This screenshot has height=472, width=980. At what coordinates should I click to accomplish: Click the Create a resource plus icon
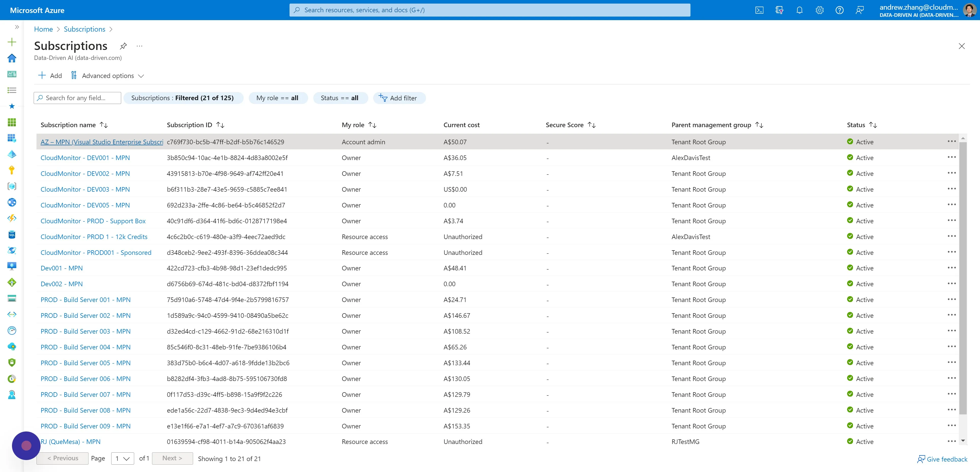pyautogui.click(x=12, y=42)
